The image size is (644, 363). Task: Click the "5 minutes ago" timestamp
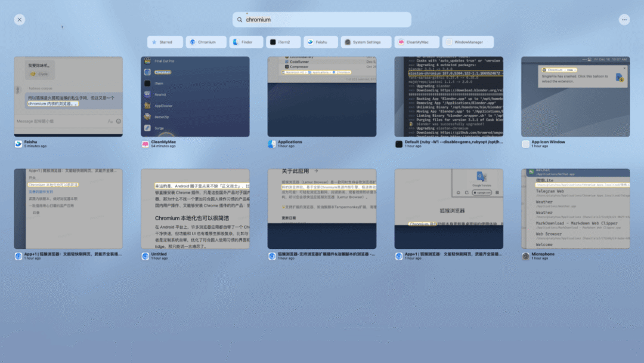click(35, 146)
